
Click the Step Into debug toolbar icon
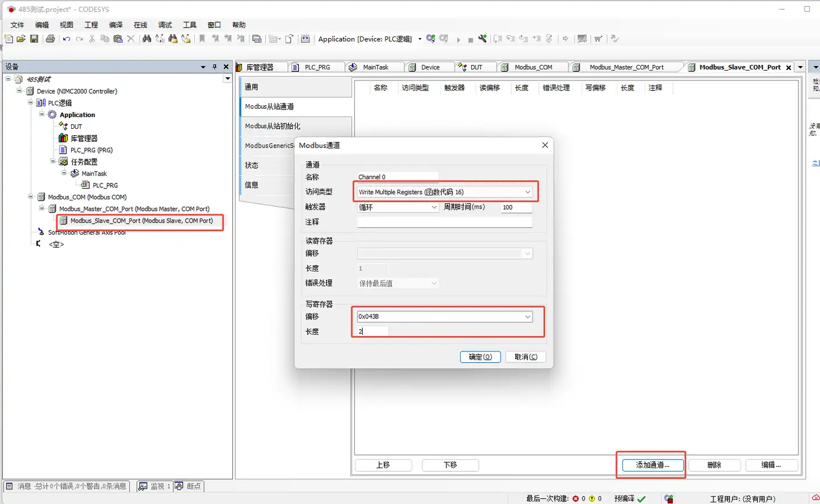click(x=511, y=39)
